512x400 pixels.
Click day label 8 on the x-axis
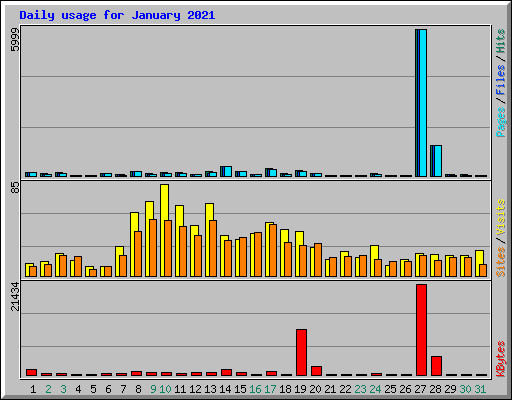click(138, 389)
